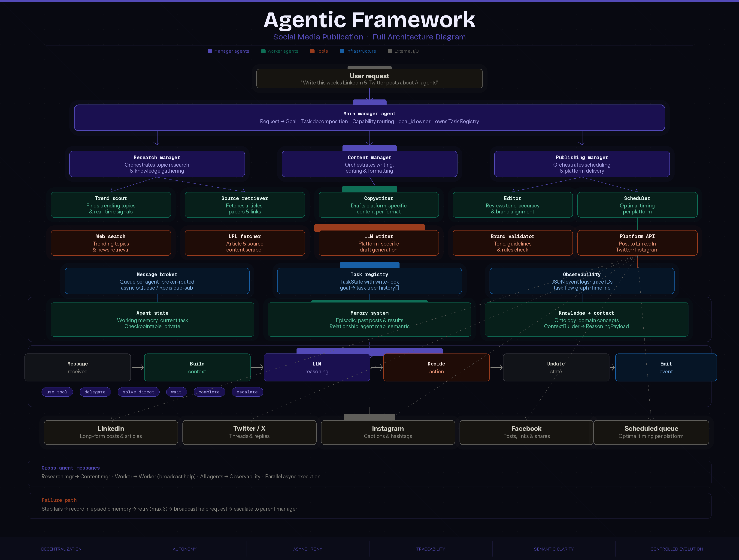Screen dimensions: 739x560
Task: Click the Agent state card
Action: coord(152,319)
